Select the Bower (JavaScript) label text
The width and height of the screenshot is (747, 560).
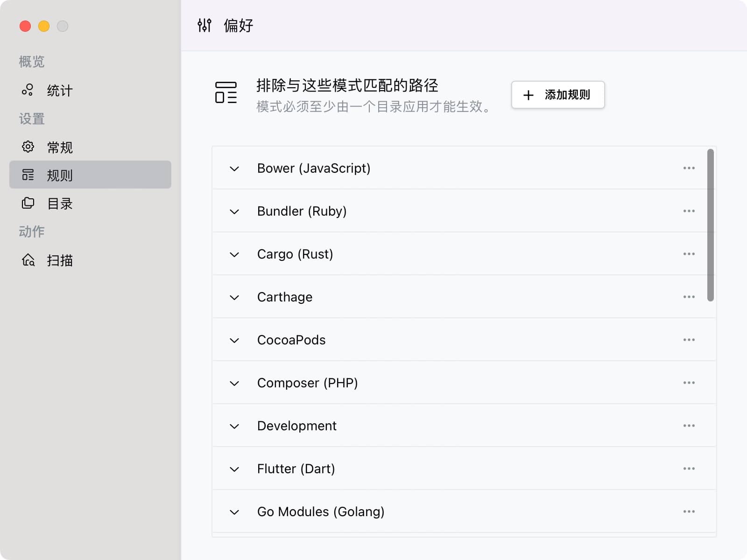[314, 168]
